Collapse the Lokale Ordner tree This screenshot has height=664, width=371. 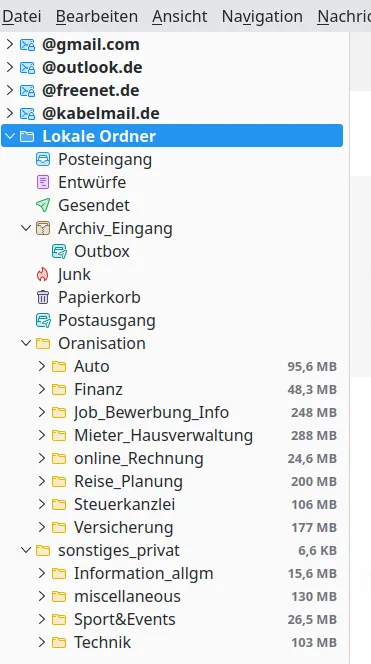click(10, 136)
